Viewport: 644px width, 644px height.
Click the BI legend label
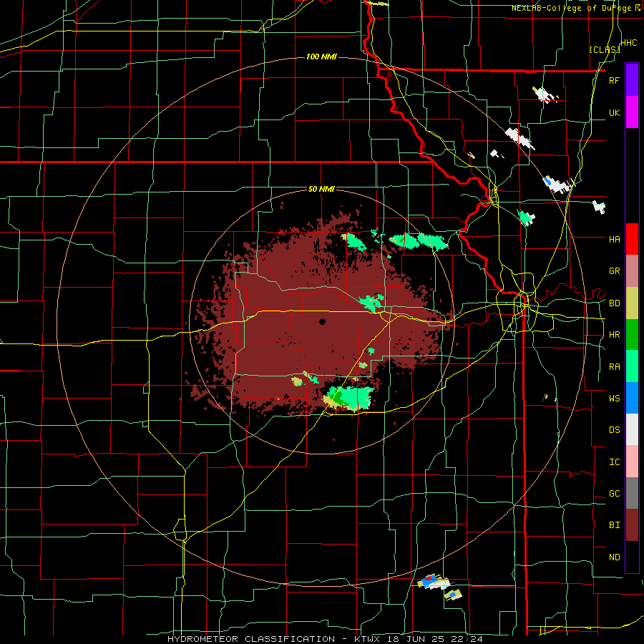[614, 525]
